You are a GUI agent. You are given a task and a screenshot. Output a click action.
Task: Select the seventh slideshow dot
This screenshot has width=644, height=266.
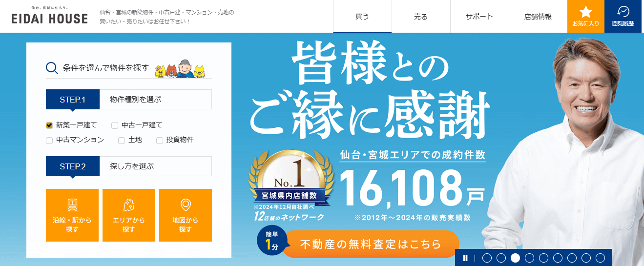point(572,258)
